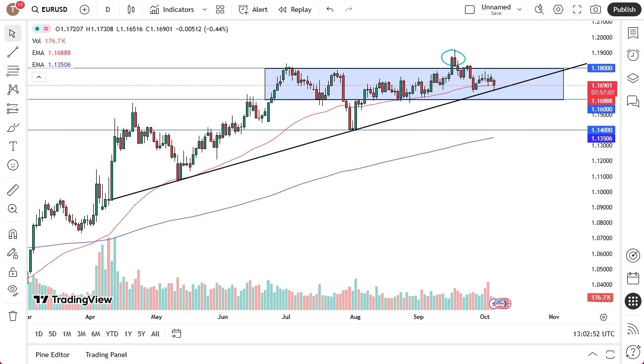This screenshot has height=364, width=644.
Task: Open the Pine Editor tab
Action: (52, 355)
